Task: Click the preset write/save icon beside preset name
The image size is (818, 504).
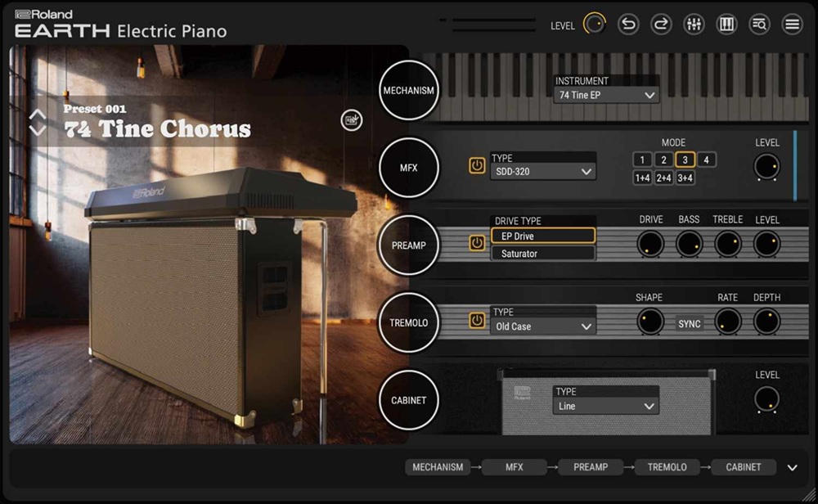Action: coord(352,119)
